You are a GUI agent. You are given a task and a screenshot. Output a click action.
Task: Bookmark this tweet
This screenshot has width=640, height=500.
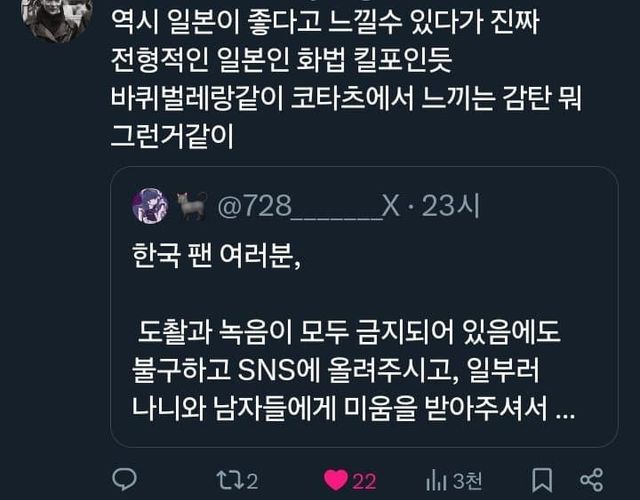coord(542,480)
